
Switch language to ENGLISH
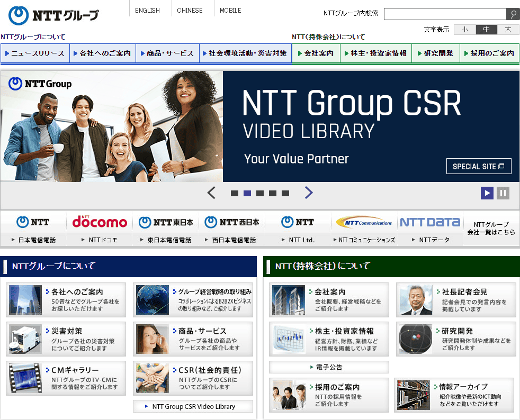[147, 10]
